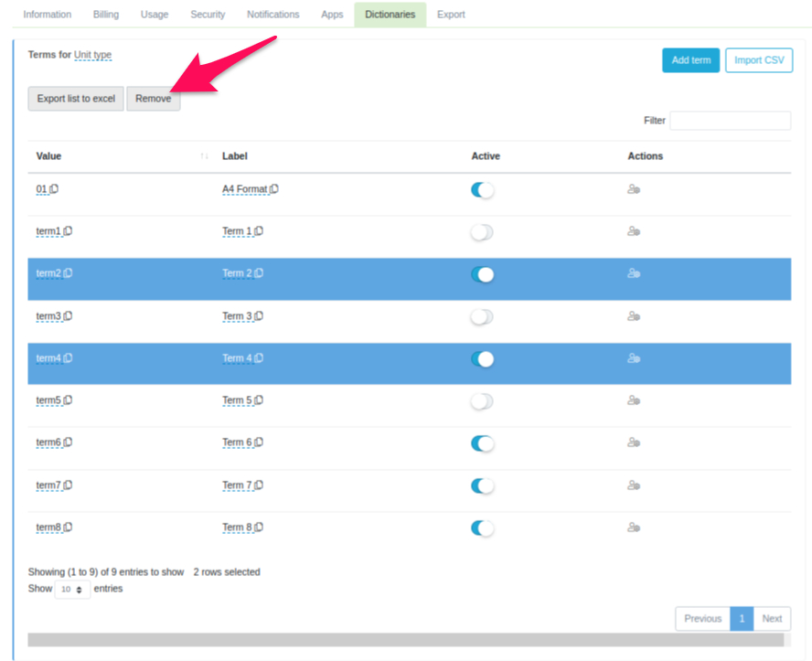Click into the Filter text field
Screen dimensions: 812x661
click(730, 121)
